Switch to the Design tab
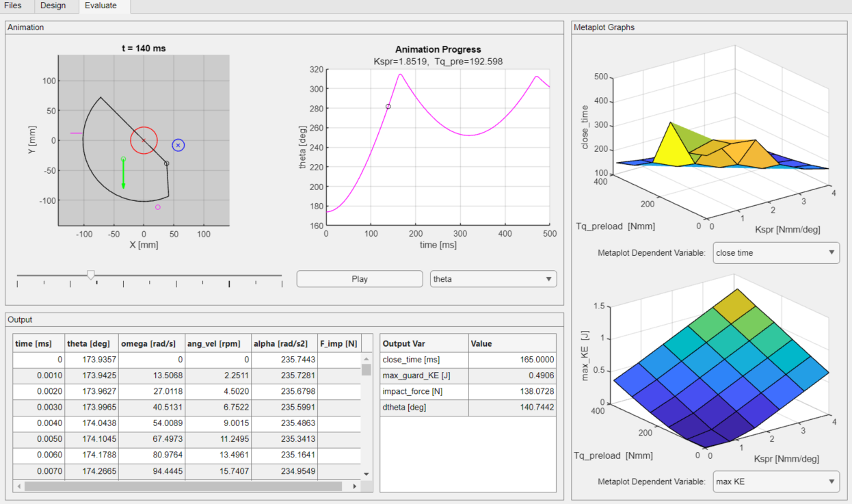Image resolution: width=852 pixels, height=504 pixels. point(53,5)
